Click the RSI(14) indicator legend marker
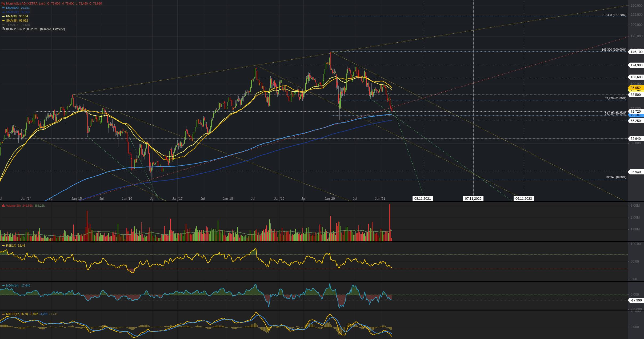 (x=3, y=246)
